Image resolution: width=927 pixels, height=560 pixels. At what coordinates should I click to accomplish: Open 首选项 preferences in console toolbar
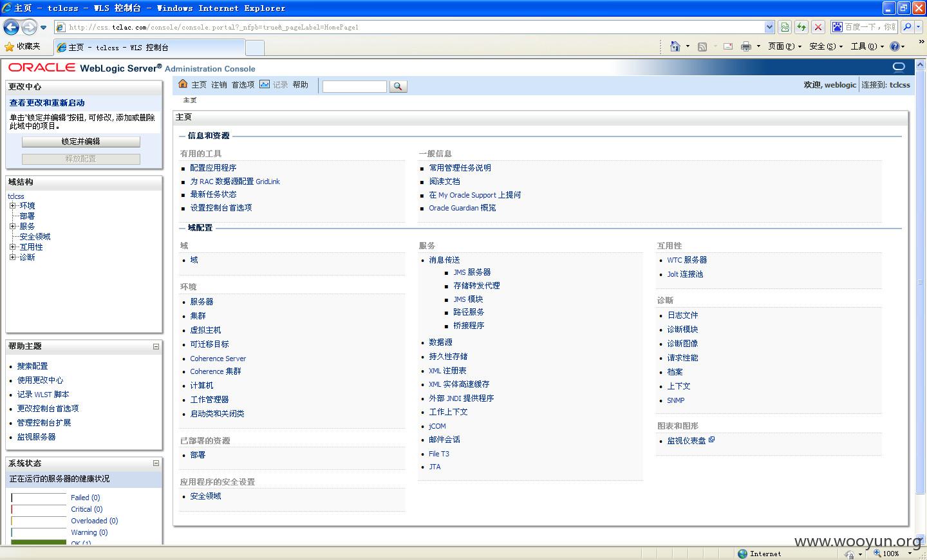coord(243,85)
